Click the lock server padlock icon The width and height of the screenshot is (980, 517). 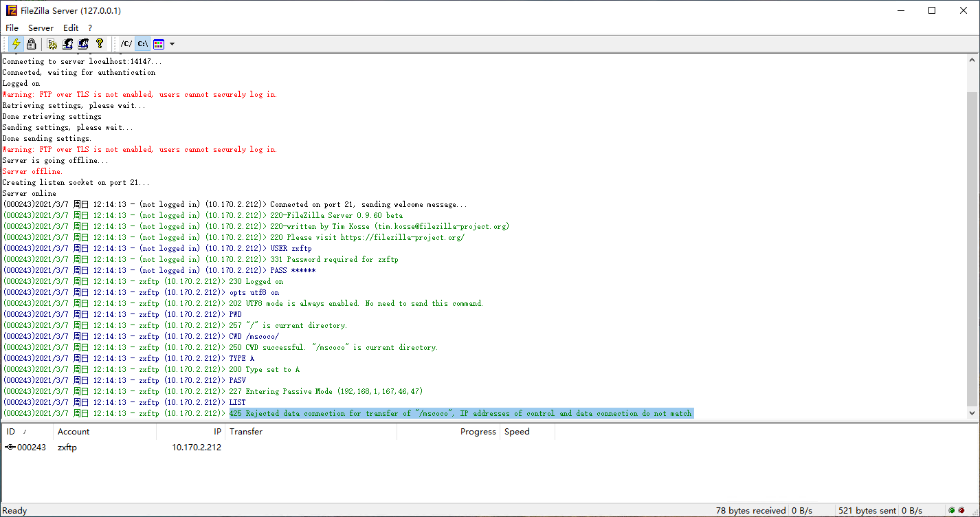point(31,44)
